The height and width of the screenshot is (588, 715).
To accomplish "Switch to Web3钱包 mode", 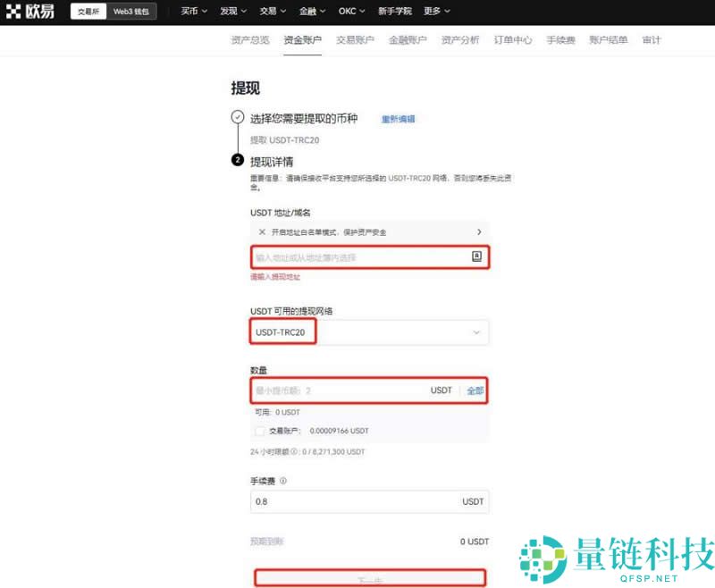I will (132, 12).
